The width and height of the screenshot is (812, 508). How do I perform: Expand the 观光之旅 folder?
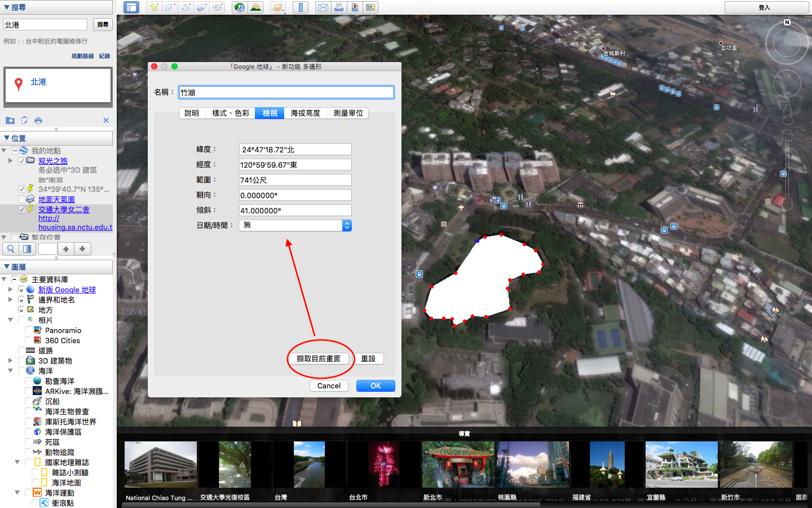click(x=10, y=161)
